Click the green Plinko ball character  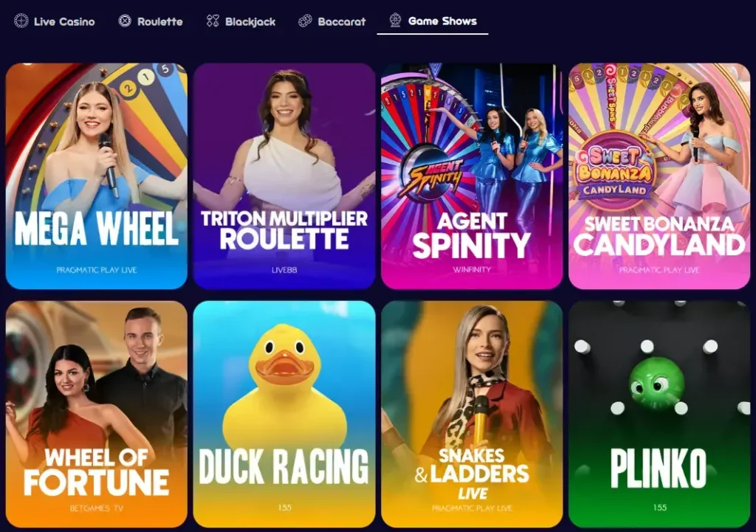coord(656,384)
